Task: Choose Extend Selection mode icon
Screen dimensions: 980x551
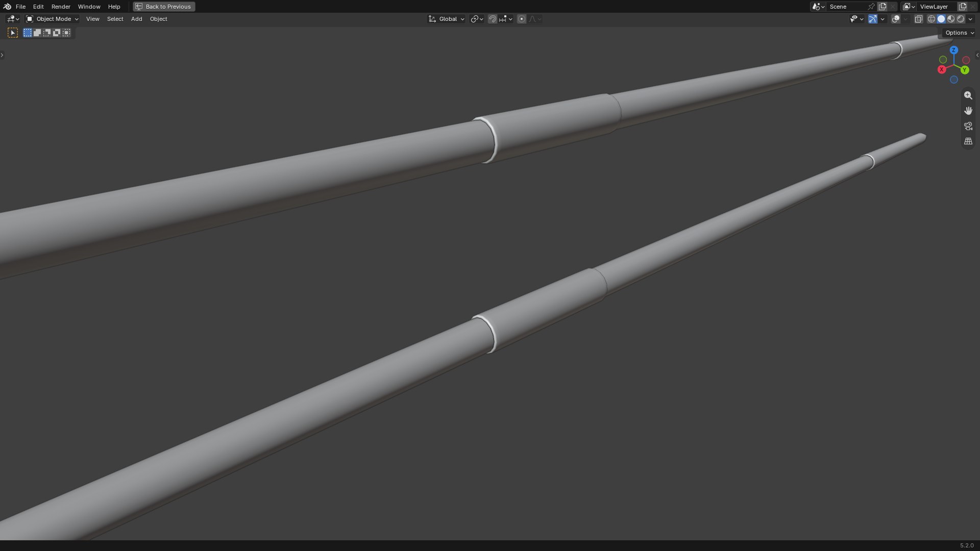Action: coord(37,33)
